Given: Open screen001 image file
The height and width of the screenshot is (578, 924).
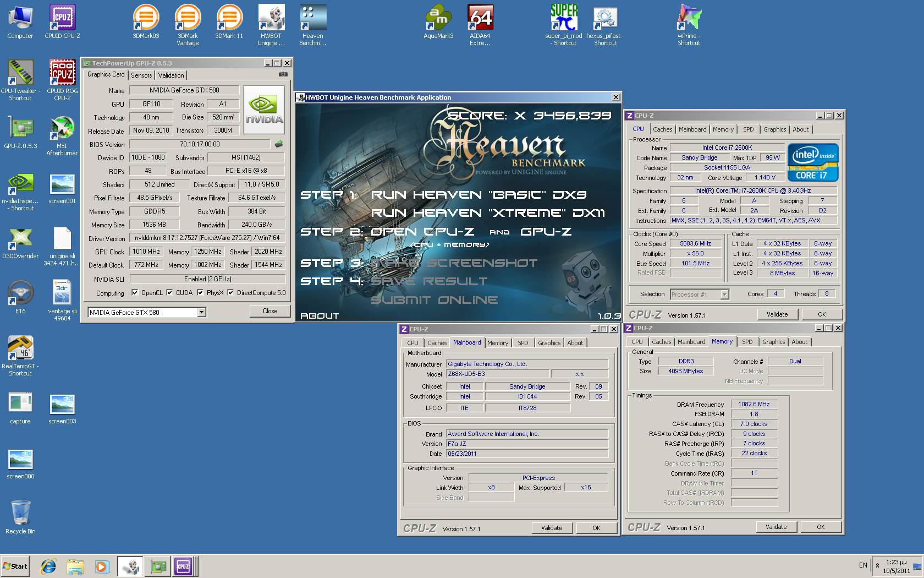Looking at the screenshot, I should 62,189.
